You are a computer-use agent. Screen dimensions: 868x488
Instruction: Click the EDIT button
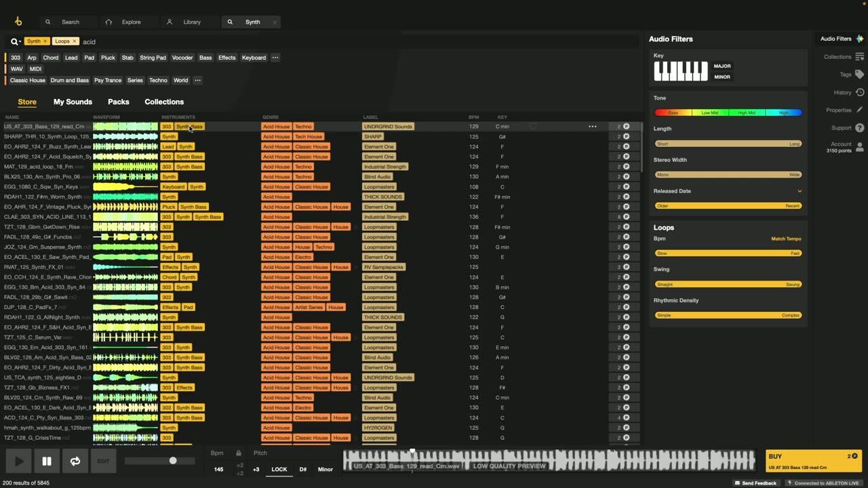[x=103, y=462]
